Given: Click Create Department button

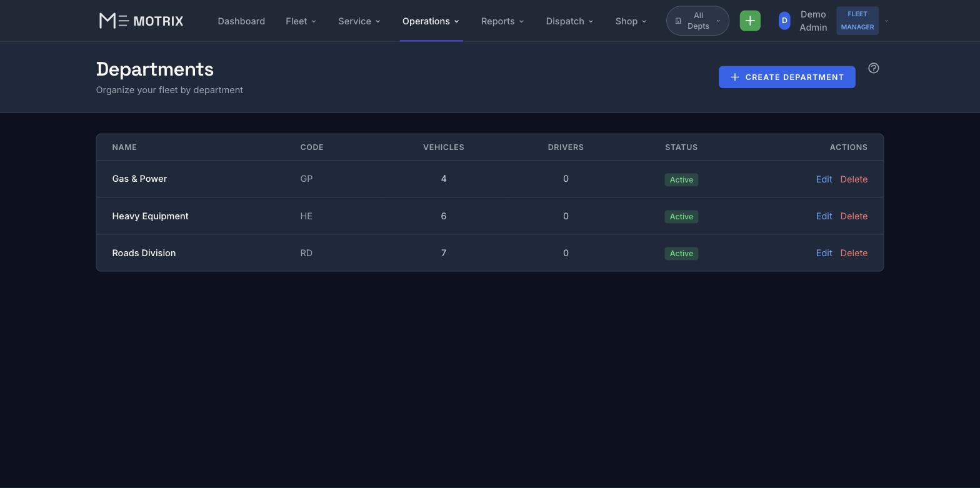Looking at the screenshot, I should pos(787,77).
